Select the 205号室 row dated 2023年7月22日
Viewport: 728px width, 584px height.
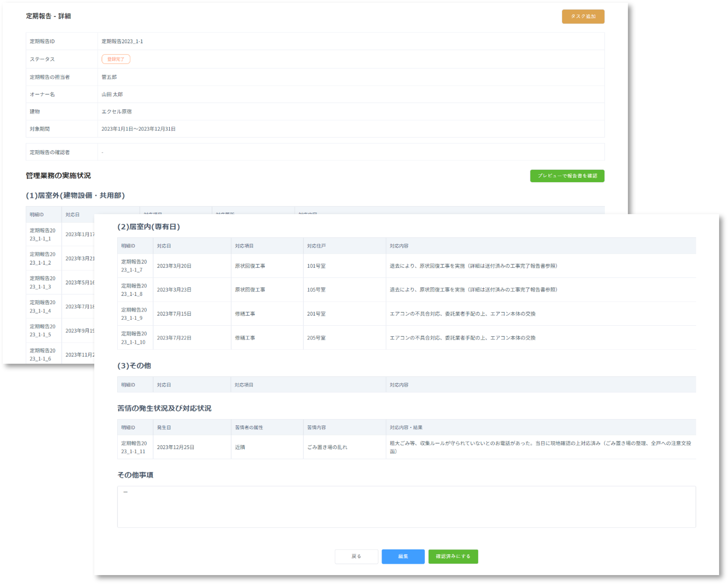point(316,338)
